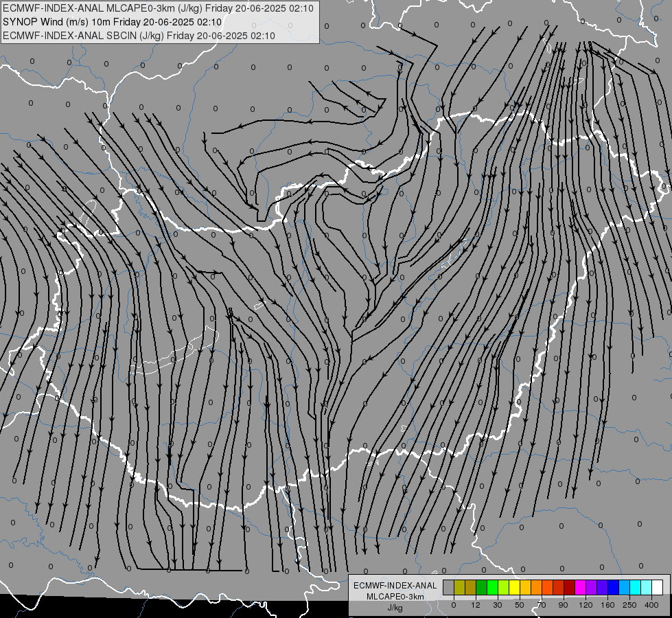
Task: Click the legend value label '400'
Action: 651,605
